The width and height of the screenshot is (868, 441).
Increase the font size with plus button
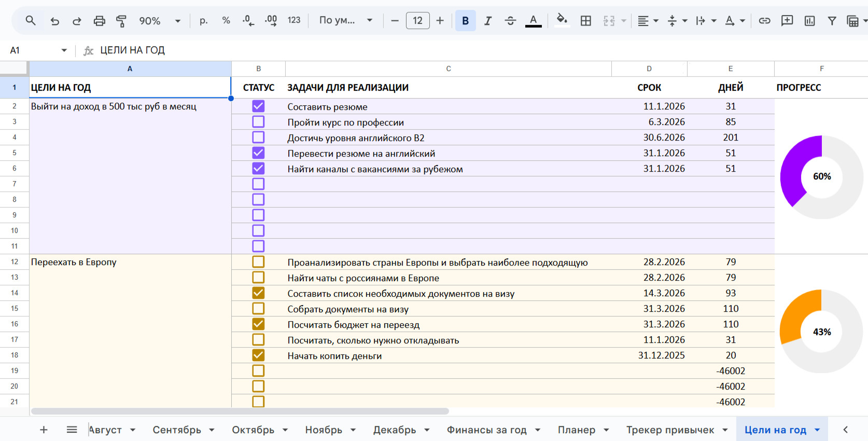point(440,21)
